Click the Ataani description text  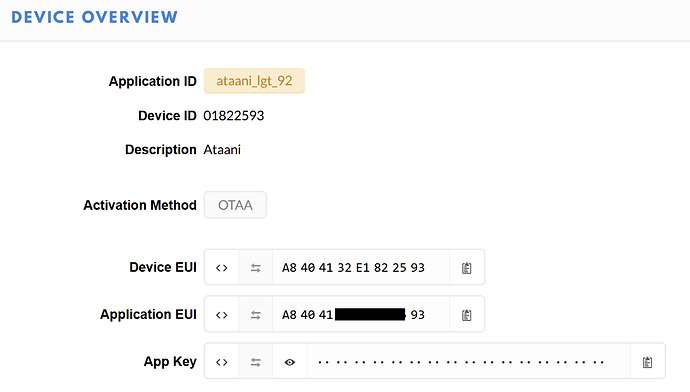[x=222, y=150]
